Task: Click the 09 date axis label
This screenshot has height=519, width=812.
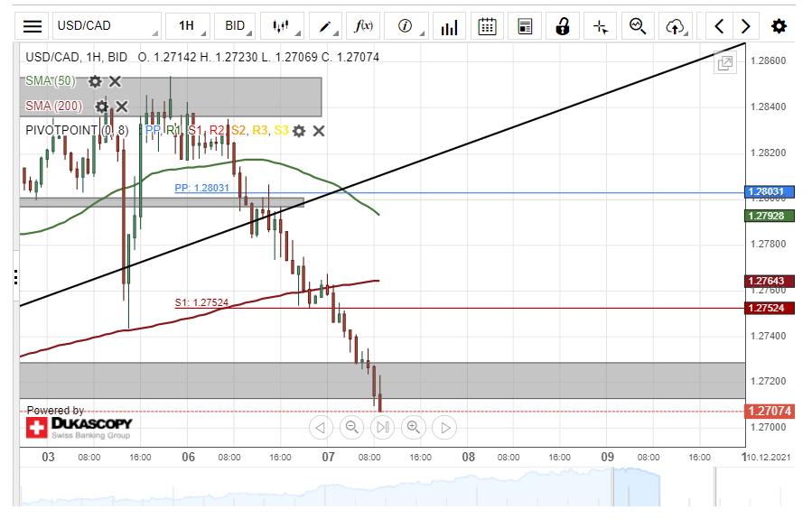Action: (x=608, y=458)
